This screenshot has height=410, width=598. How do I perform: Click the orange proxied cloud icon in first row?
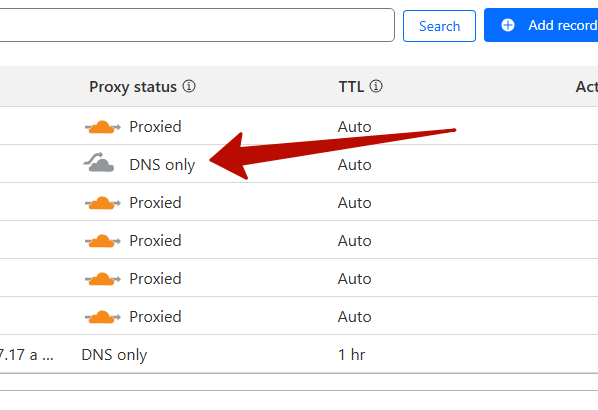coord(102,127)
